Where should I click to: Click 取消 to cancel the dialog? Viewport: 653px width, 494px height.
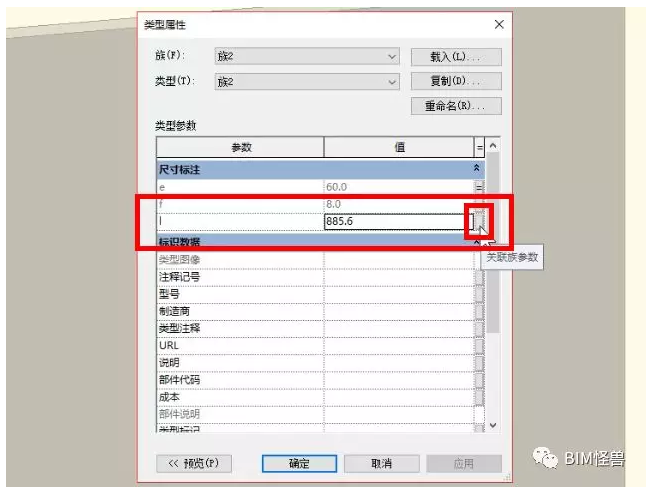381,464
